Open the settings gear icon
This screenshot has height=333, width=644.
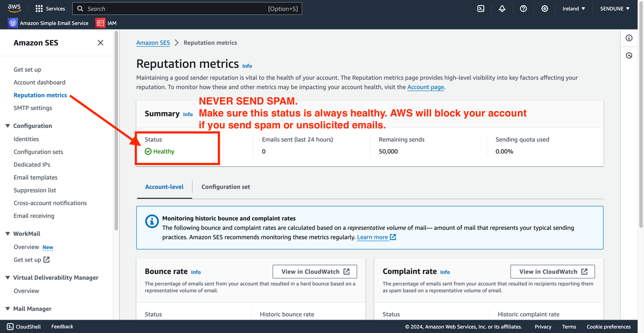[x=544, y=9]
